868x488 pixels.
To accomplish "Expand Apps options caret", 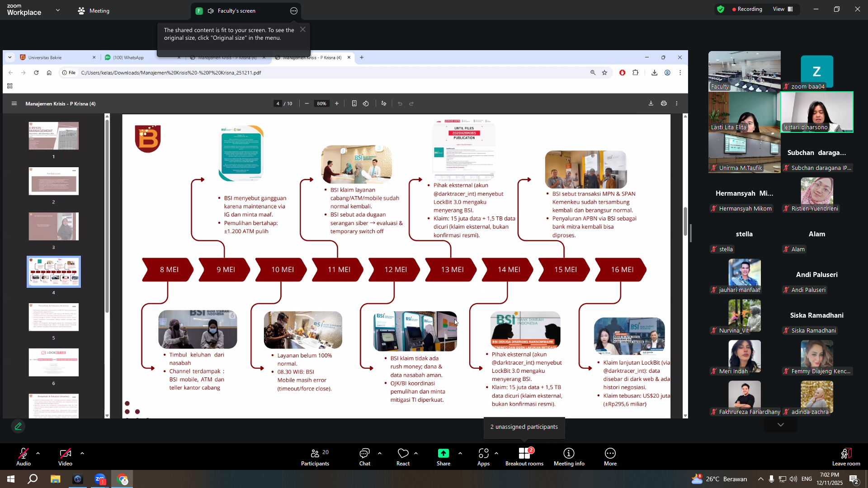I will pos(496,453).
